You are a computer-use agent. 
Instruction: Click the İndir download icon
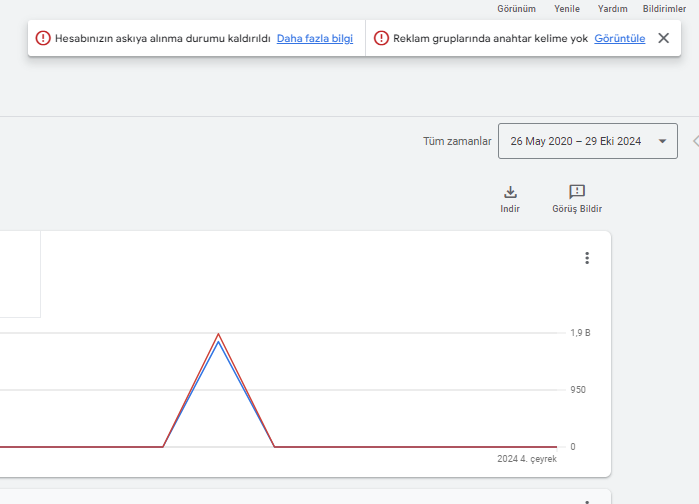510,192
